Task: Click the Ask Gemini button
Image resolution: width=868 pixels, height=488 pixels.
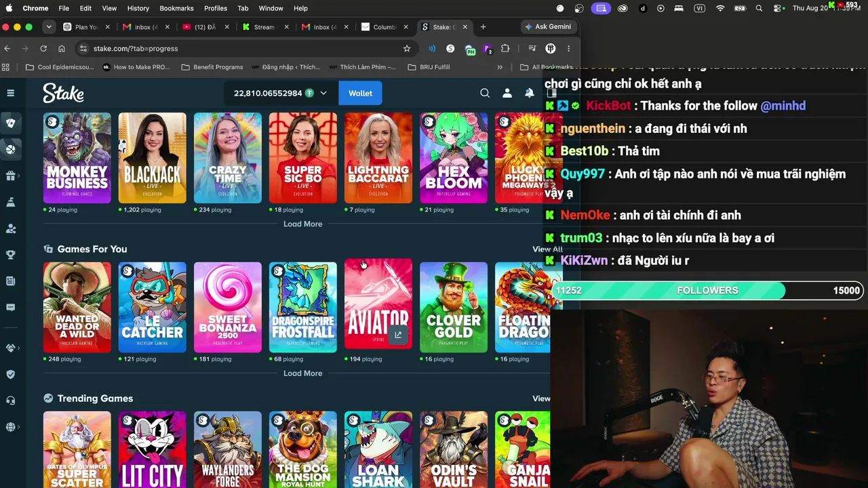Action: (549, 26)
